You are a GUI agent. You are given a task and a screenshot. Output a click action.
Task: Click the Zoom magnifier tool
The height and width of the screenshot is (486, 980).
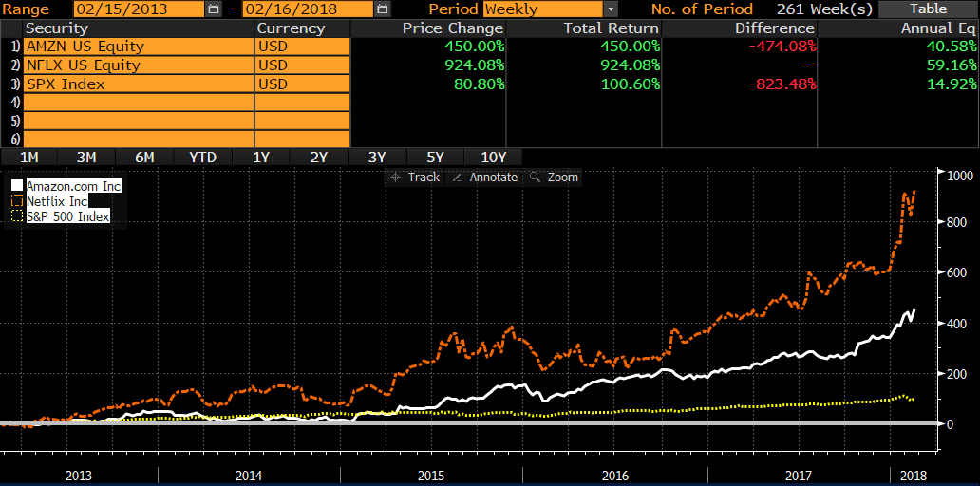[x=554, y=178]
